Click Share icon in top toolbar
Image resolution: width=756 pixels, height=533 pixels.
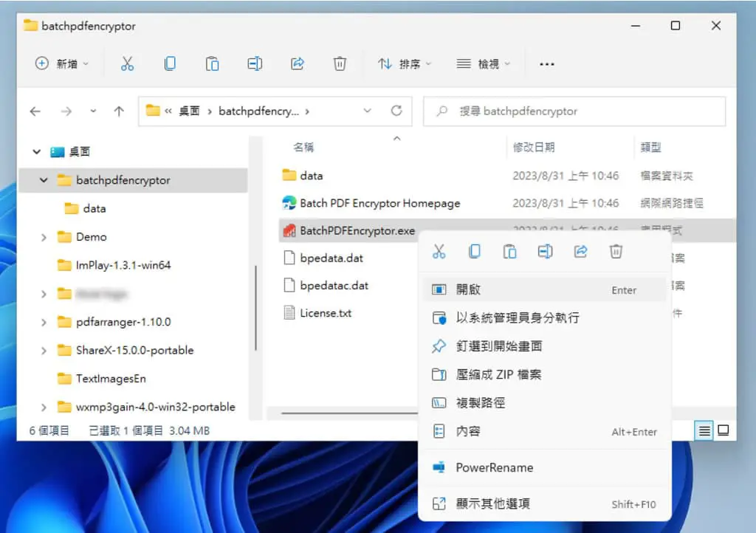[x=298, y=63]
